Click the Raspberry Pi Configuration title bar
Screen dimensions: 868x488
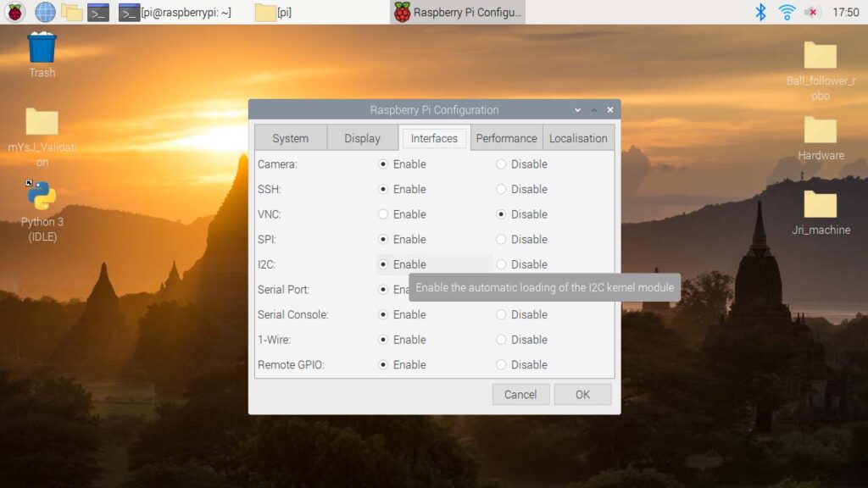[x=434, y=110]
